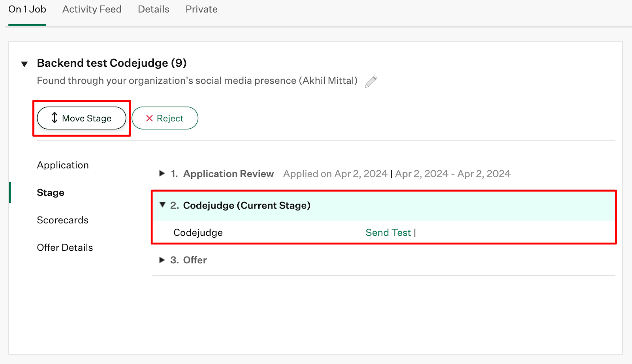Image resolution: width=632 pixels, height=364 pixels.
Task: Collapse the Backend test Codejudge job section
Action: (x=24, y=64)
